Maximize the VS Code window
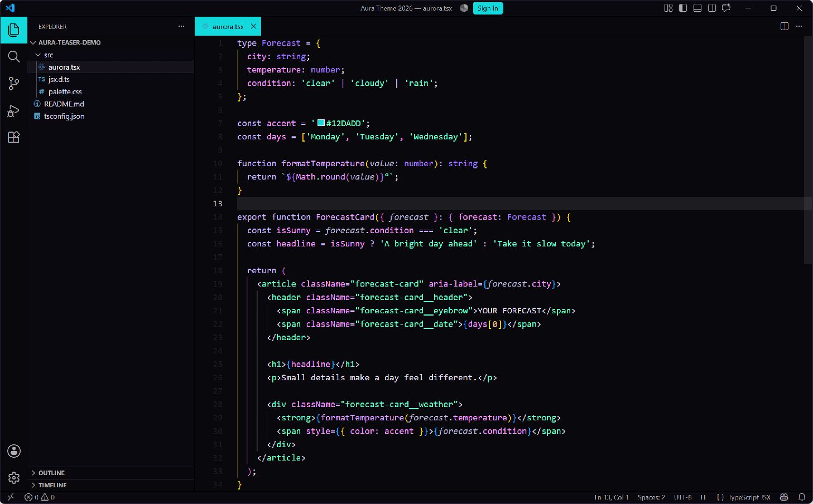Viewport: 813px width, 504px height. coord(773,8)
